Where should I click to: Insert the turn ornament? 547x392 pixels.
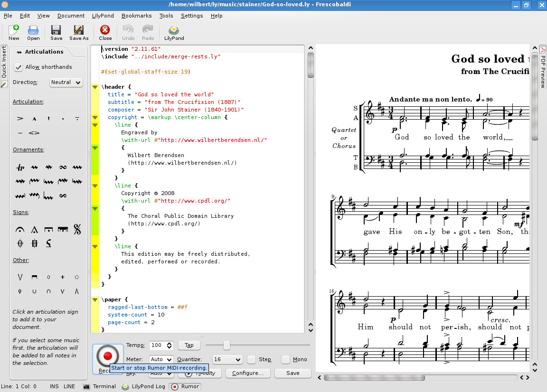pos(63,168)
